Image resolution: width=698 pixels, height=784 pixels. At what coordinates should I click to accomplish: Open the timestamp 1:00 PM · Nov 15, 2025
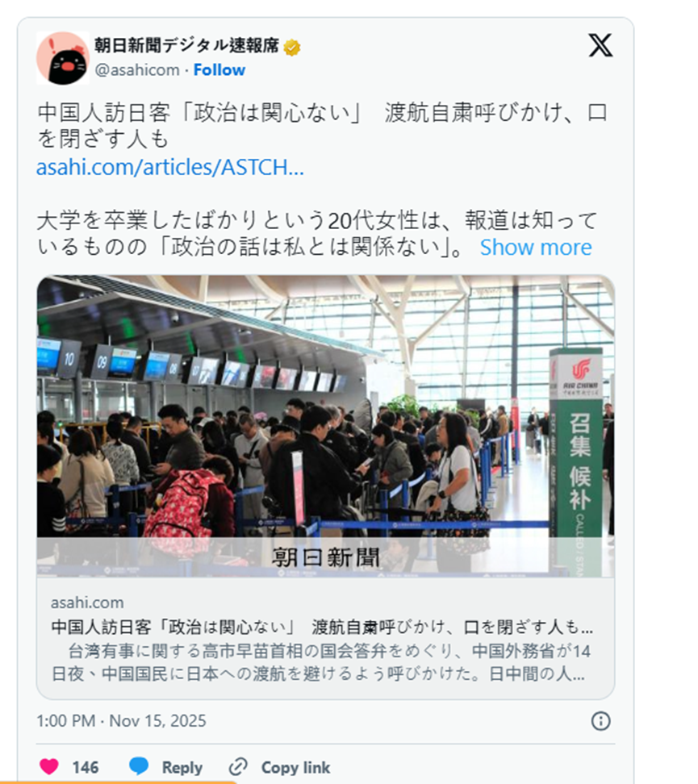(x=121, y=720)
